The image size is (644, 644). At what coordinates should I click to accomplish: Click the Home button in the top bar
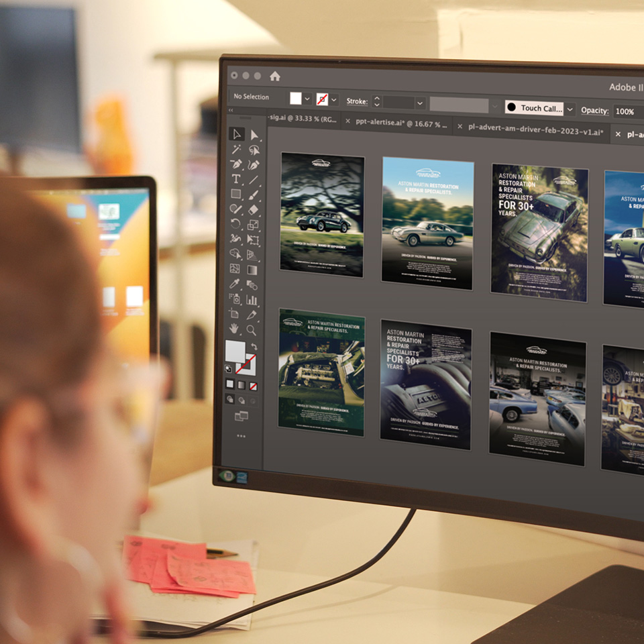(275, 76)
